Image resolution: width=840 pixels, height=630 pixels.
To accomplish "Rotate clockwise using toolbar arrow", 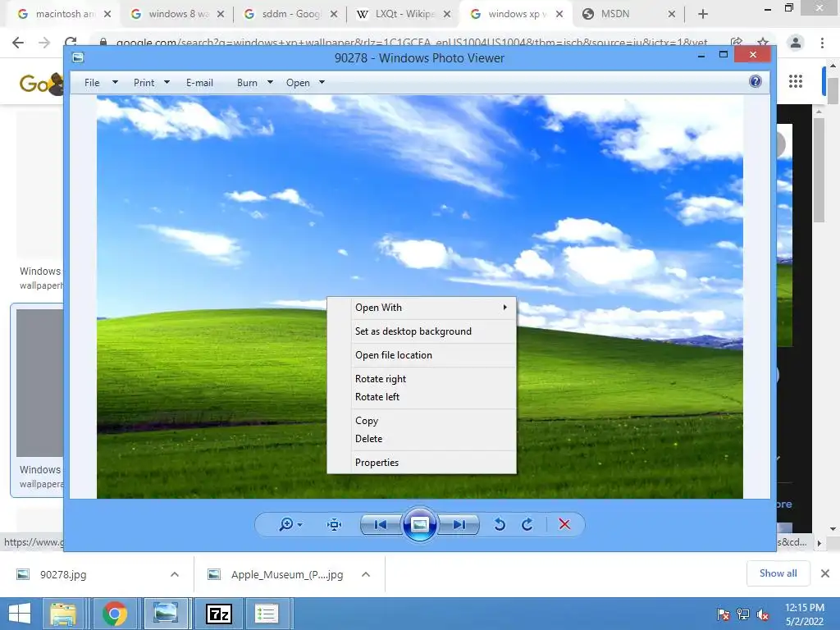I will (x=527, y=524).
